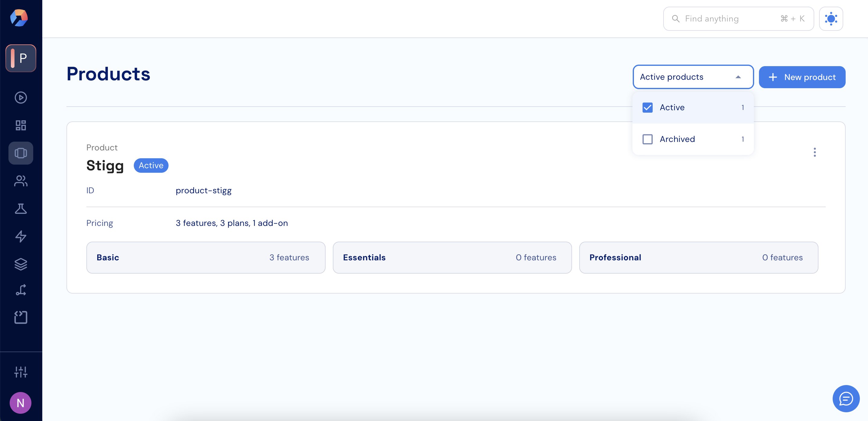This screenshot has height=421, width=868.
Task: Toggle the light/dark theme sun button
Action: tap(831, 19)
